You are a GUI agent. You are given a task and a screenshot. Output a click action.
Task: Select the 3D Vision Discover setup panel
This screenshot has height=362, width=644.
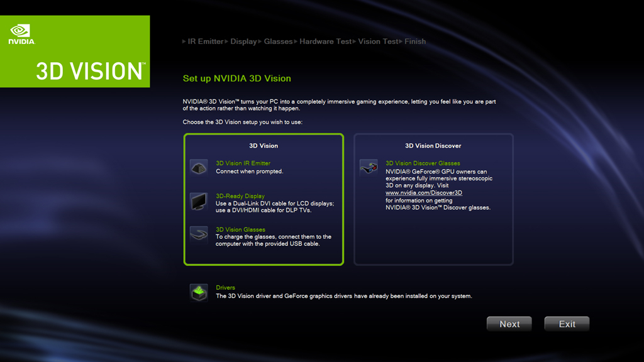[433, 199]
